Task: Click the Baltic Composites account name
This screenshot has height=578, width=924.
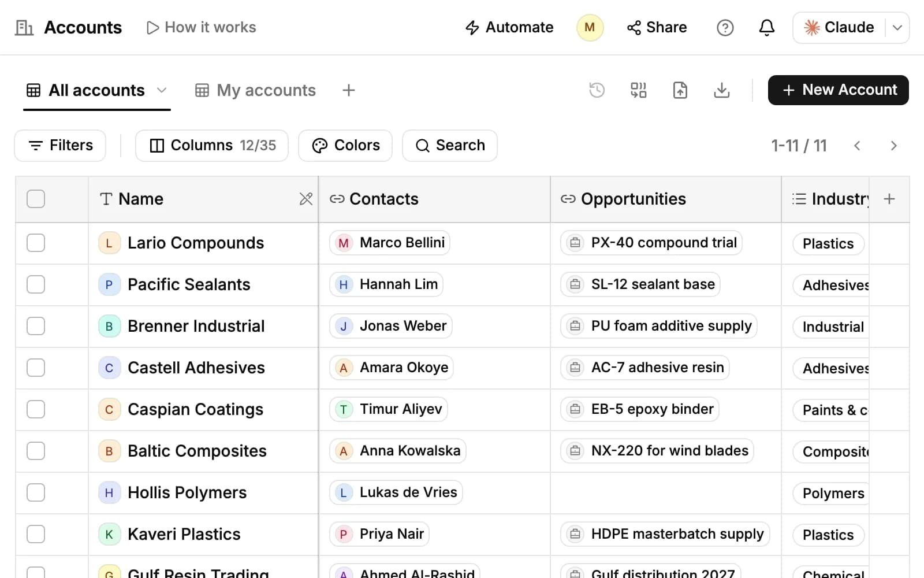Action: click(x=197, y=451)
